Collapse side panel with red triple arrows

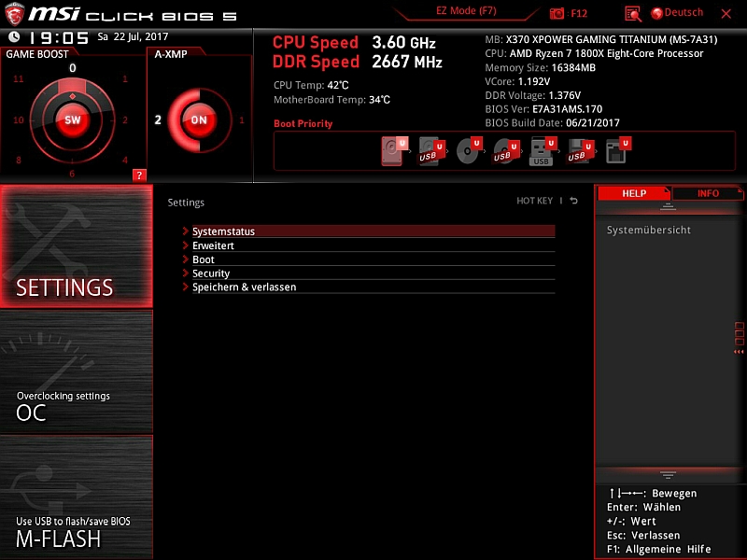point(739,352)
